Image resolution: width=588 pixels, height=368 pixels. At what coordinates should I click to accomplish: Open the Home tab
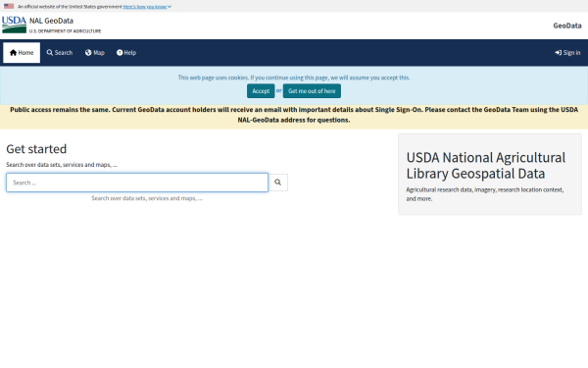coord(22,53)
